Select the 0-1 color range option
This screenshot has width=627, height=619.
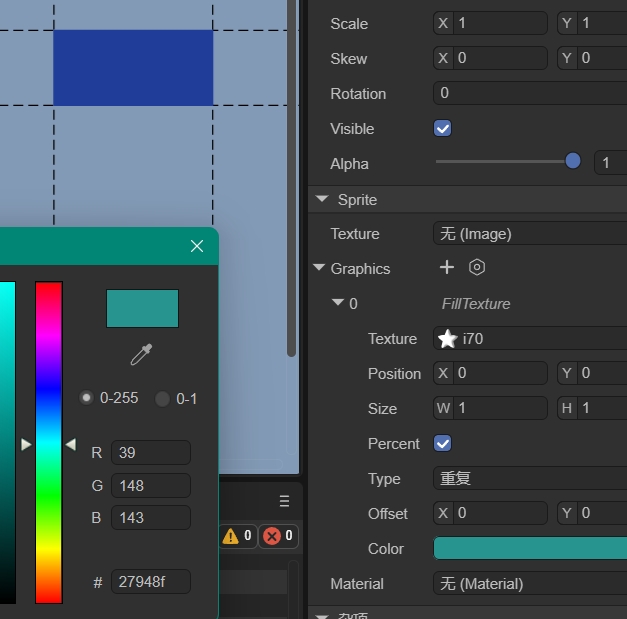163,399
